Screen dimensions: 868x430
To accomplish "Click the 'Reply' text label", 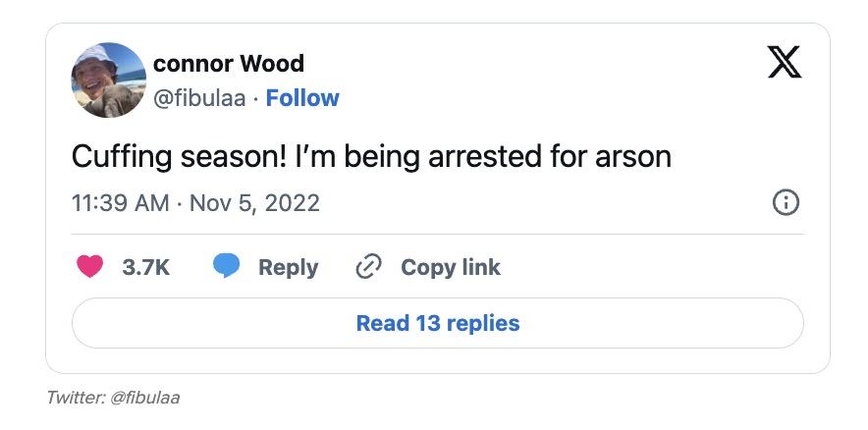I will coord(288,267).
